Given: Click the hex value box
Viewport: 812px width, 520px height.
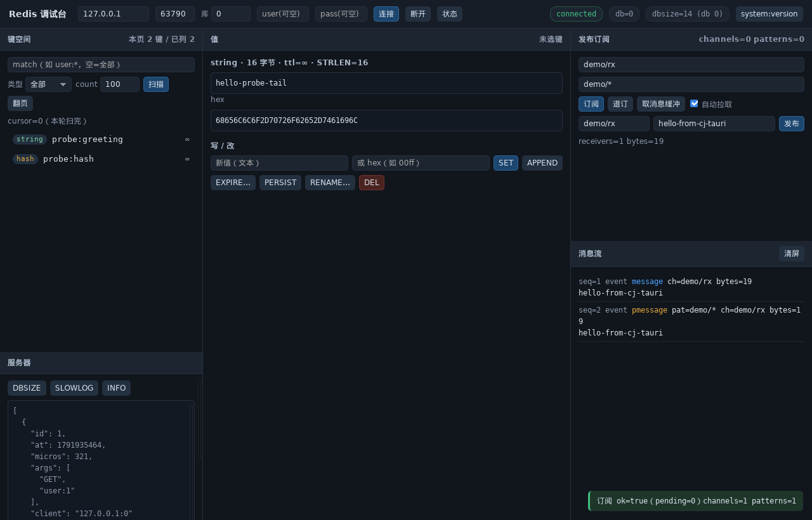Looking at the screenshot, I should click(x=386, y=120).
